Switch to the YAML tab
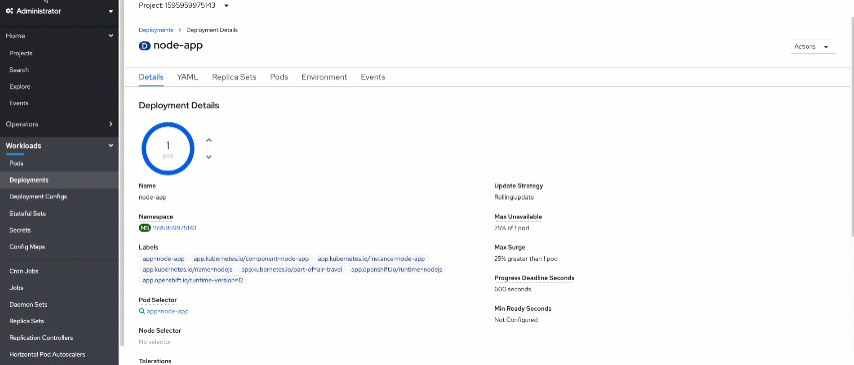 (187, 77)
